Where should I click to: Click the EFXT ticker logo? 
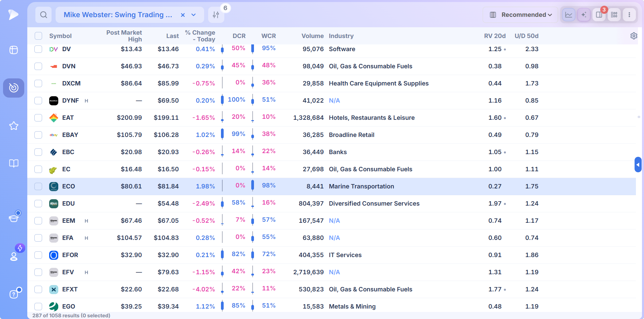pyautogui.click(x=54, y=289)
